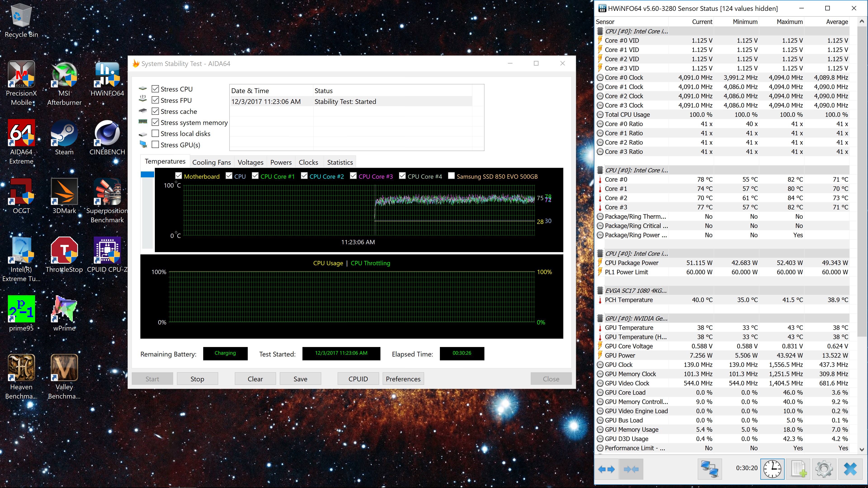The height and width of the screenshot is (488, 868).
Task: Click the blue X close sensors icon
Action: (x=850, y=469)
